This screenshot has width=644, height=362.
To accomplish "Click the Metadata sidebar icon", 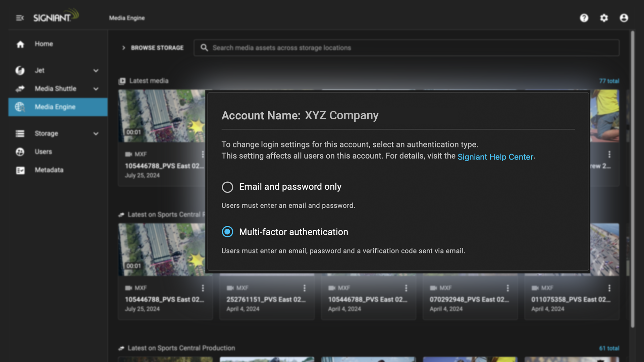I will 20,170.
